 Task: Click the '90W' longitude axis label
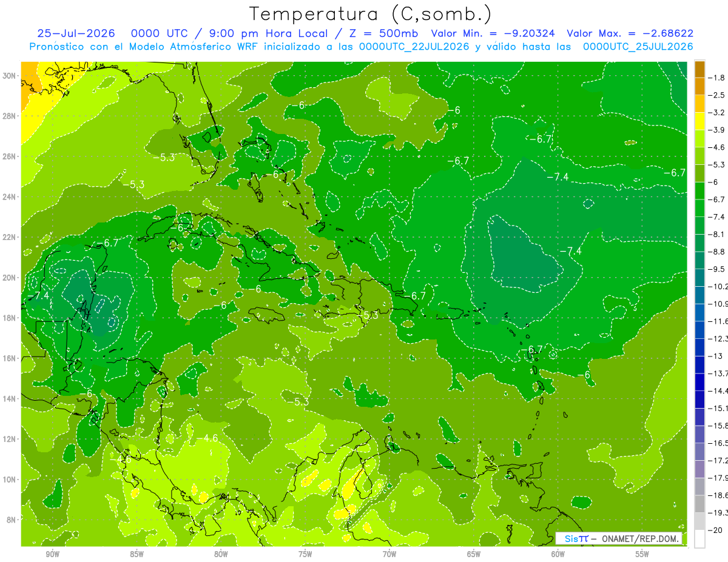pyautogui.click(x=52, y=554)
